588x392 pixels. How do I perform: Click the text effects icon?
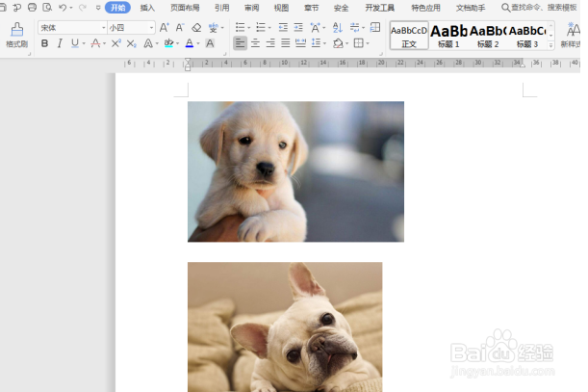click(x=148, y=43)
